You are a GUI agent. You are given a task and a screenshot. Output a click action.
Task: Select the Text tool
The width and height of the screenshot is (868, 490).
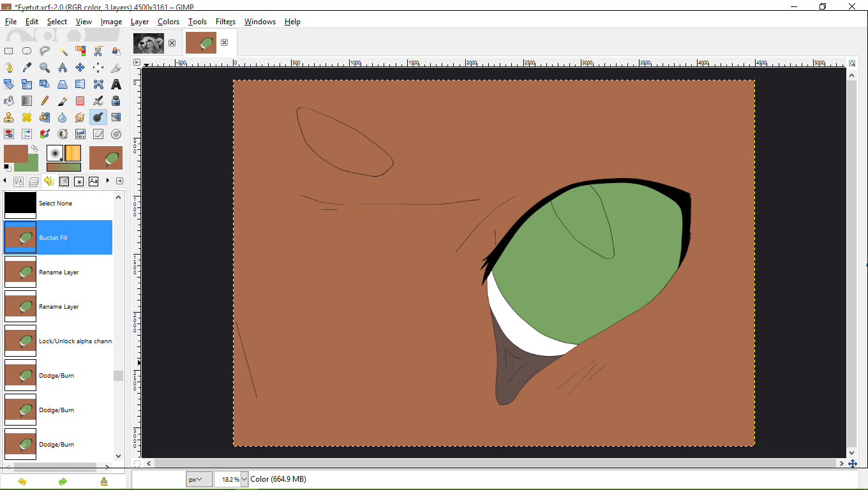tap(116, 84)
